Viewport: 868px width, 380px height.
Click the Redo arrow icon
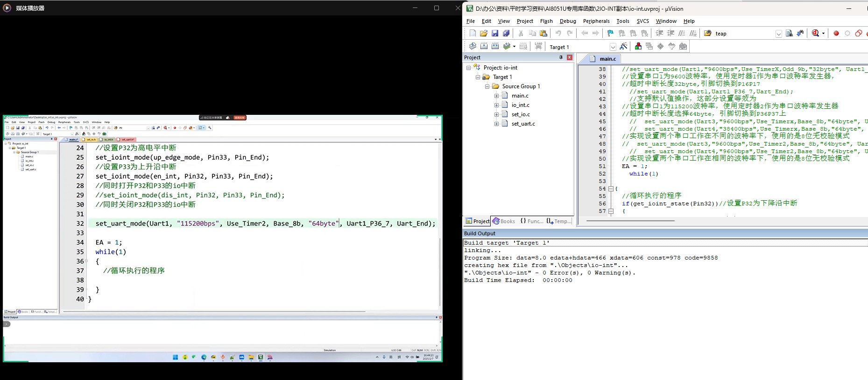click(x=570, y=33)
